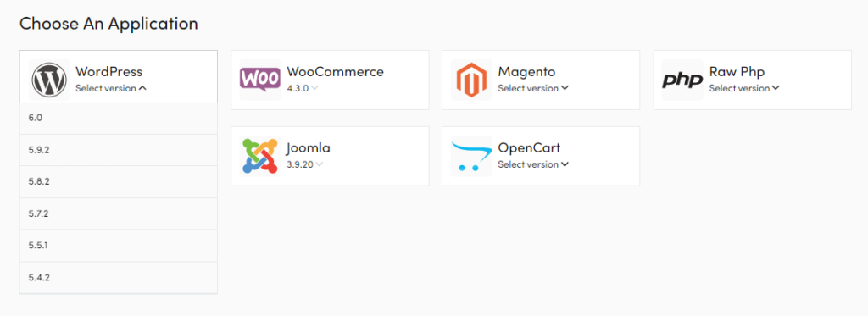The width and height of the screenshot is (868, 316).
Task: Select WordPress version 5.7.2
Action: click(119, 213)
